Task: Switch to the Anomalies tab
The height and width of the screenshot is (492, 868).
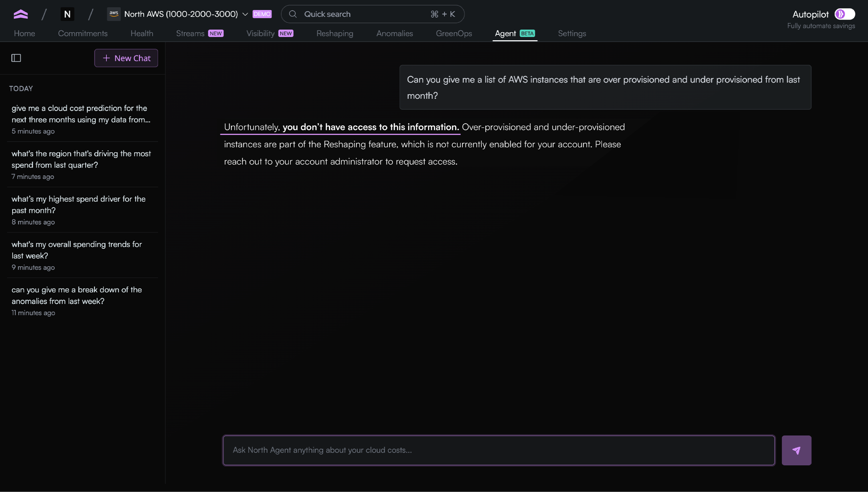Action: point(394,33)
